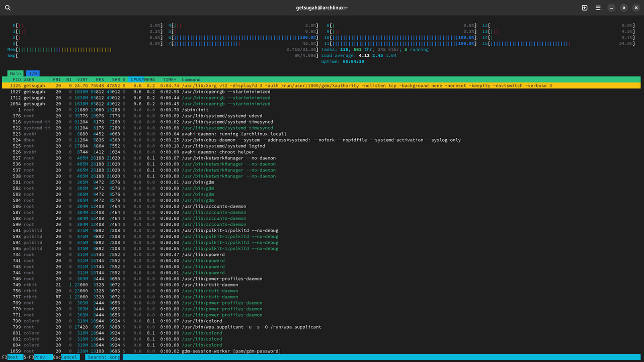Click the Tasks: 116 summary line

tap(375, 49)
